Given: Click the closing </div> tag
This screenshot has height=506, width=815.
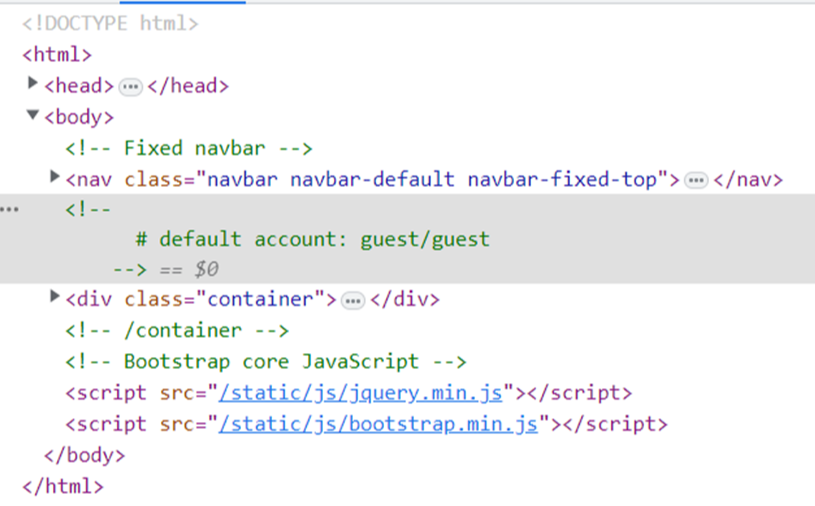Looking at the screenshot, I should click(x=405, y=299).
